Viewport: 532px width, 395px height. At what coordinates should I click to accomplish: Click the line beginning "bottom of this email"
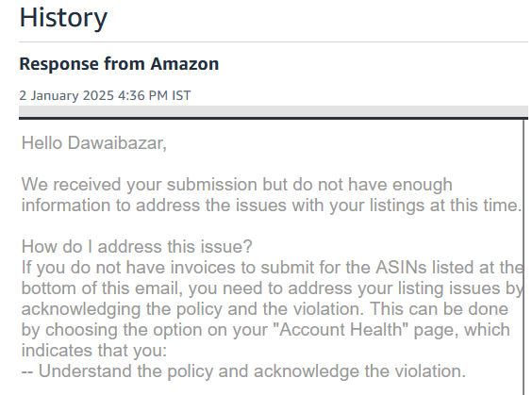click(x=272, y=288)
